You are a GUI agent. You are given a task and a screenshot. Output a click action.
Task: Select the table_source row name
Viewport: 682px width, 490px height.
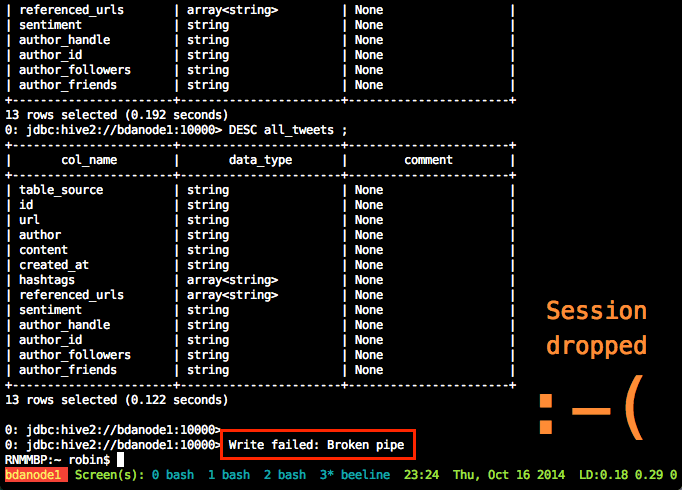point(61,190)
